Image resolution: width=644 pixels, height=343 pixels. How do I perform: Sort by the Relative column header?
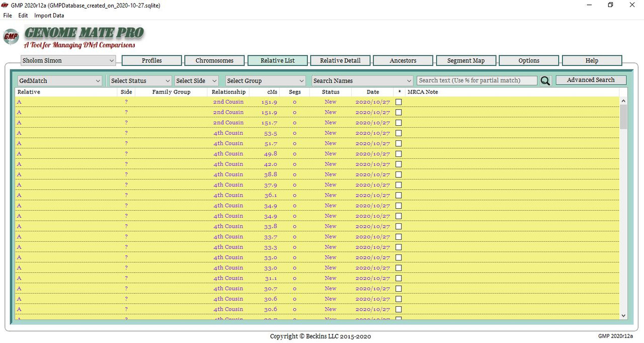click(x=66, y=92)
